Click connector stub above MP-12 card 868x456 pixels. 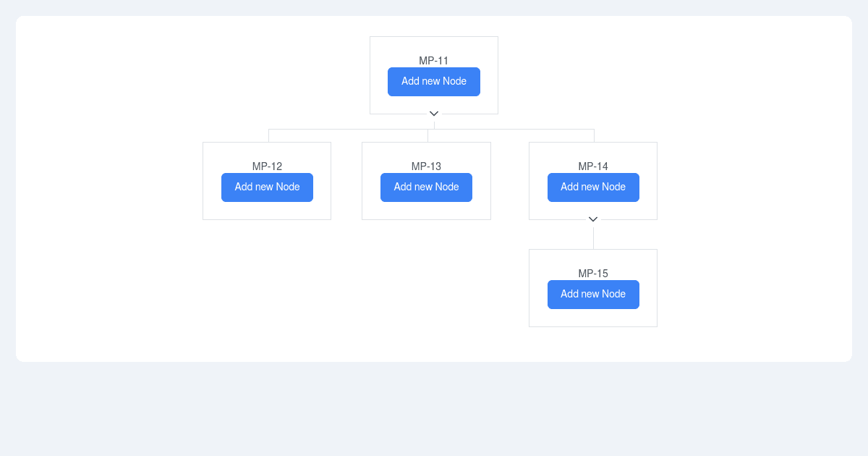click(x=268, y=135)
